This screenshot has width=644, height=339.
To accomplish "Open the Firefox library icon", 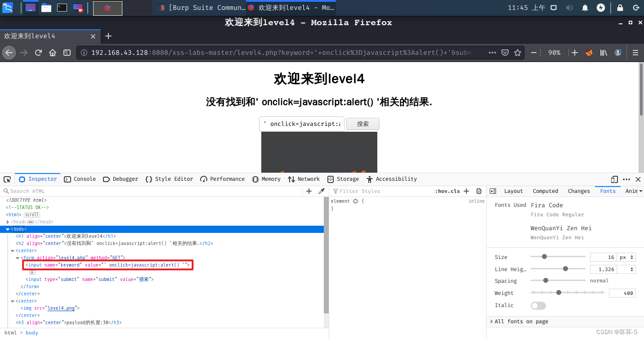I will pyautogui.click(x=604, y=53).
